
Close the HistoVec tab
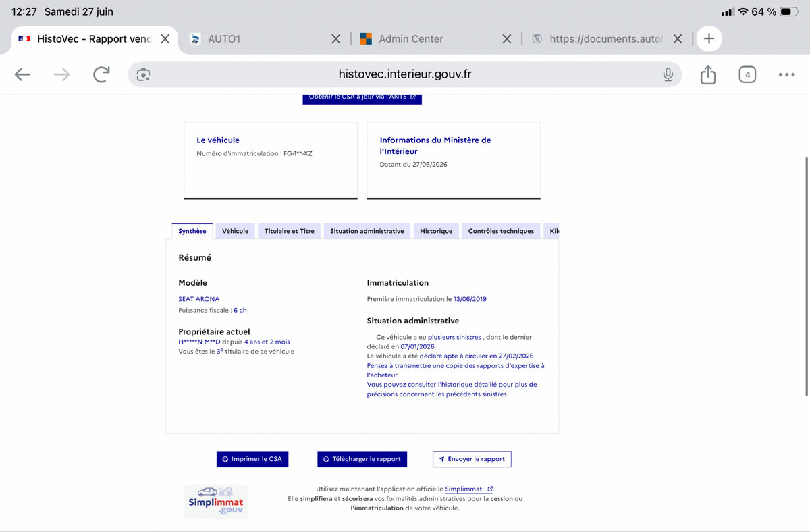pos(165,38)
